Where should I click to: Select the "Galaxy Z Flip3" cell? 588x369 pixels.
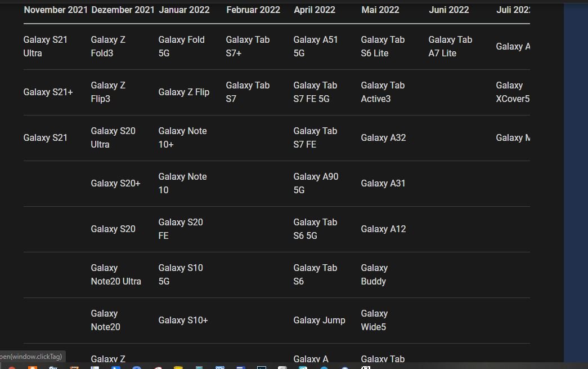pyautogui.click(x=108, y=92)
